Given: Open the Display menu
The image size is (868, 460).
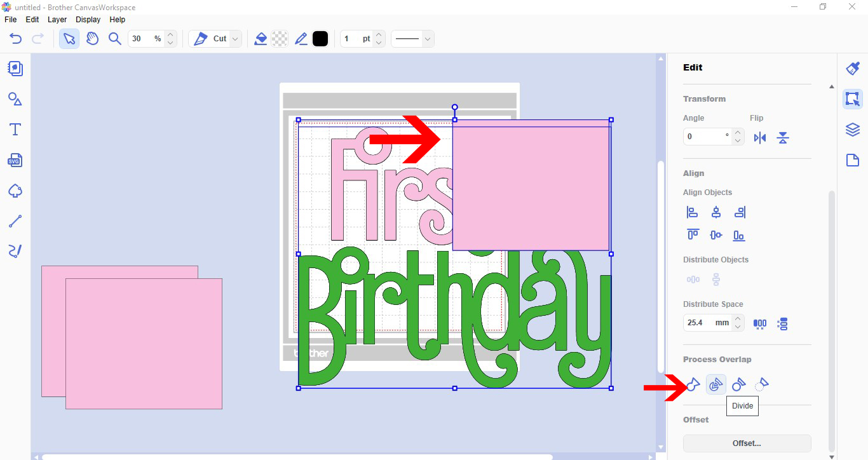Looking at the screenshot, I should 88,20.
